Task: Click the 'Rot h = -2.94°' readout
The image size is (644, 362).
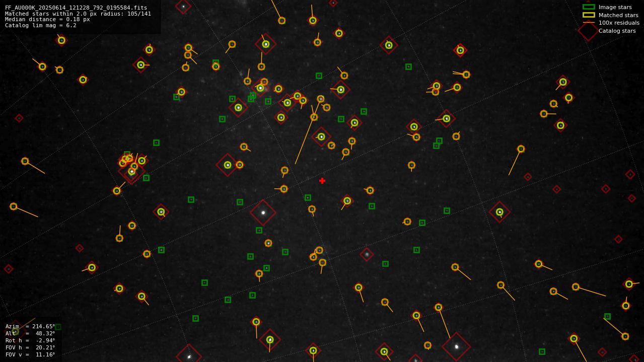Action: pyautogui.click(x=30, y=340)
